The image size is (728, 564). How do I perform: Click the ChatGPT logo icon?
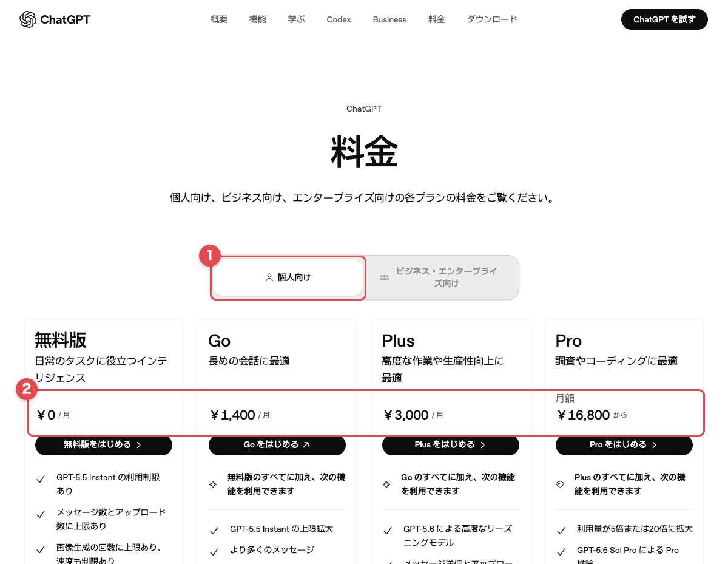(x=27, y=19)
